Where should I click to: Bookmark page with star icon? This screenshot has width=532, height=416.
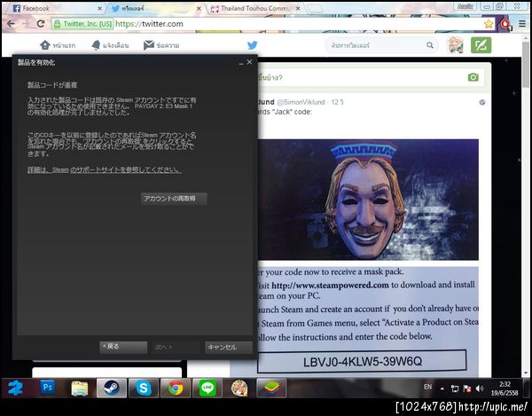[x=489, y=24]
